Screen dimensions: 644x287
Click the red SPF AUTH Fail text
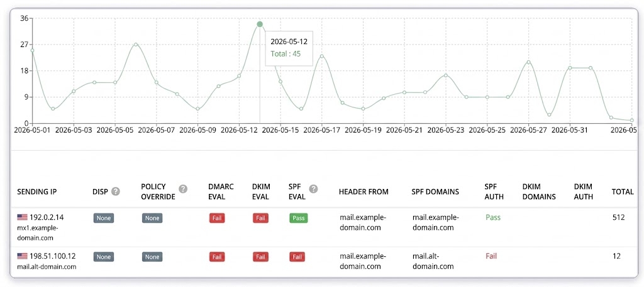coord(491,256)
